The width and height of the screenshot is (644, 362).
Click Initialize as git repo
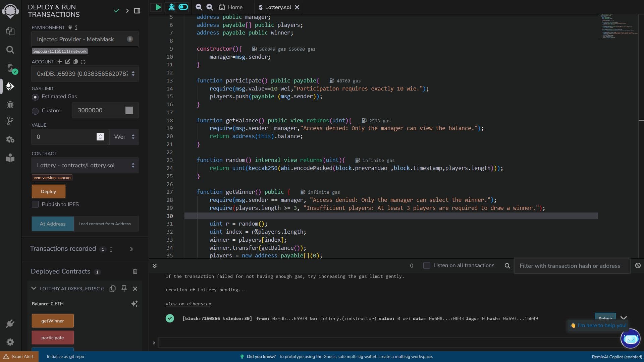coord(65,357)
